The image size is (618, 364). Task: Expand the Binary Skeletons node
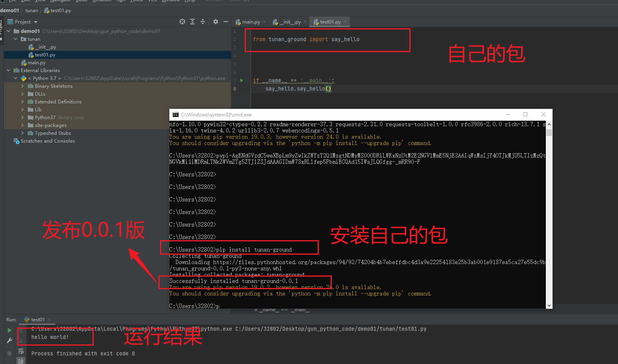22,86
